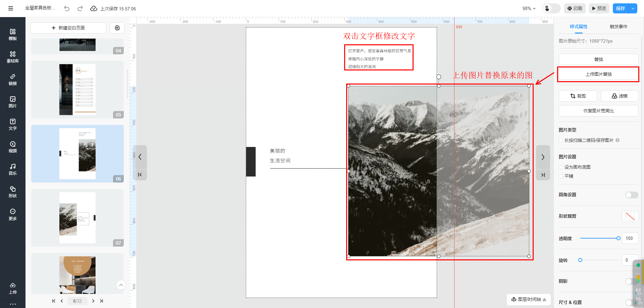Open the 模板 templates panel
The height and width of the screenshot is (308, 644).
pos(12,35)
